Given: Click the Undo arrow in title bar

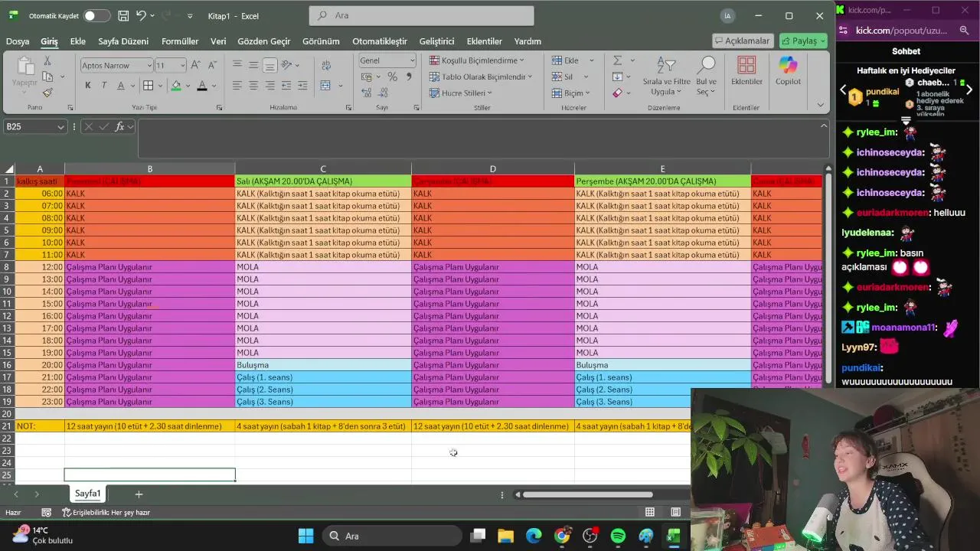Looking at the screenshot, I should click(x=141, y=16).
